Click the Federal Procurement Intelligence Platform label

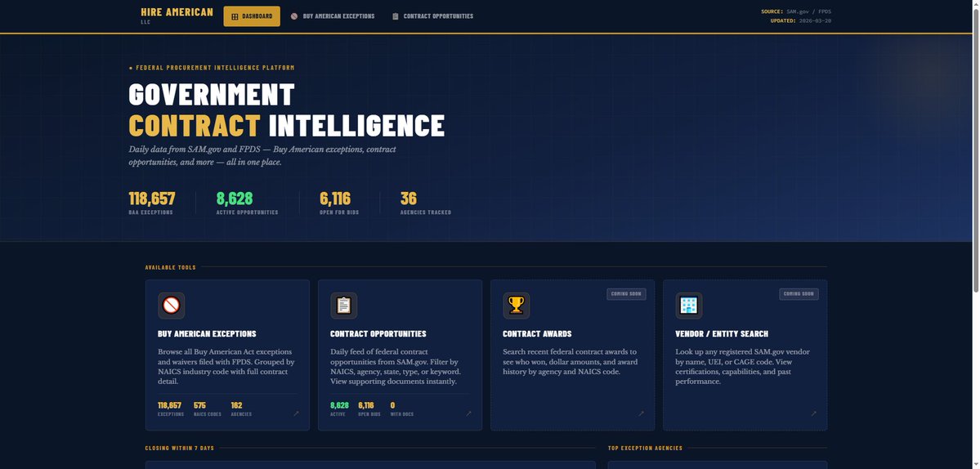pos(211,68)
